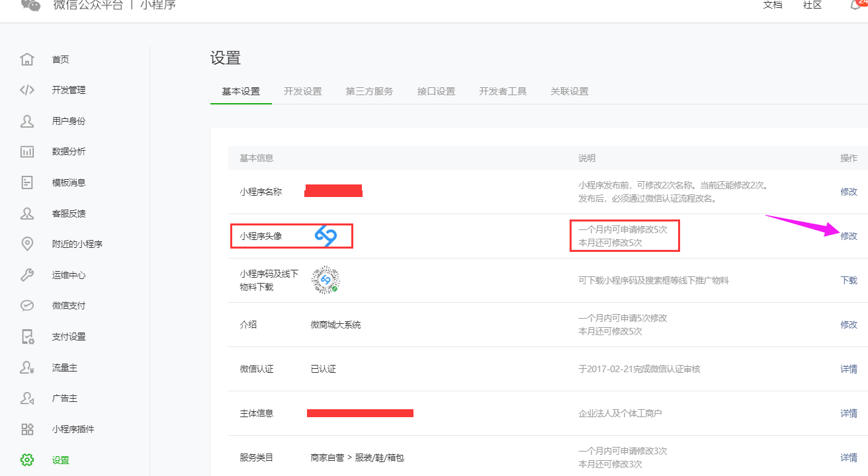The width and height of the screenshot is (868, 476).
Task: Click the 模板消息 document icon
Action: point(27,182)
